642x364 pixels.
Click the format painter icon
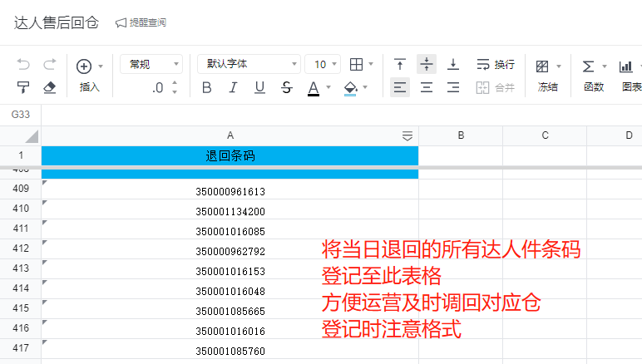pyautogui.click(x=23, y=87)
